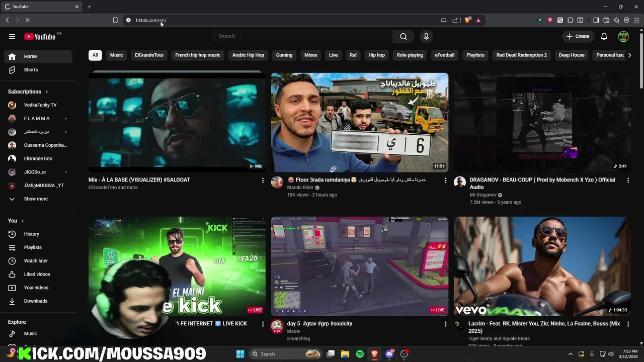Show hidden system tray icons

pos(570,354)
